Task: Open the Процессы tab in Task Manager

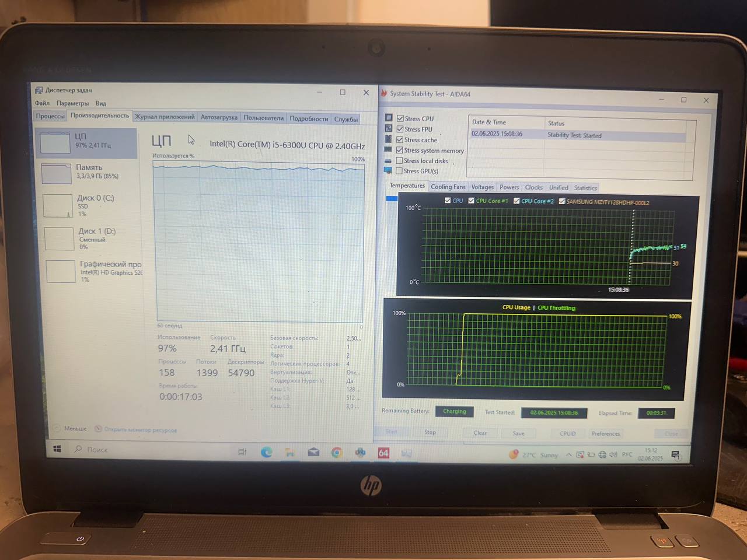Action: (x=50, y=116)
